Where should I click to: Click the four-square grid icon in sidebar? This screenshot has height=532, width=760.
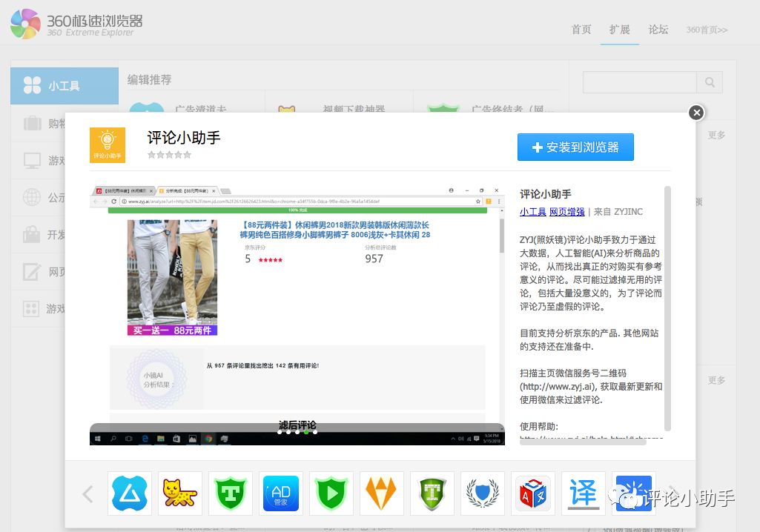pos(31,308)
